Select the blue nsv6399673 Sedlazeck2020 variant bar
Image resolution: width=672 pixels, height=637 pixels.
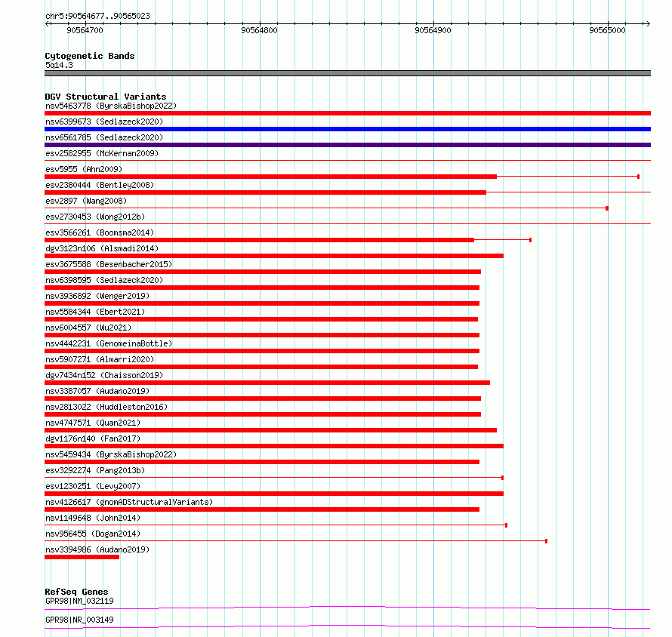point(347,129)
